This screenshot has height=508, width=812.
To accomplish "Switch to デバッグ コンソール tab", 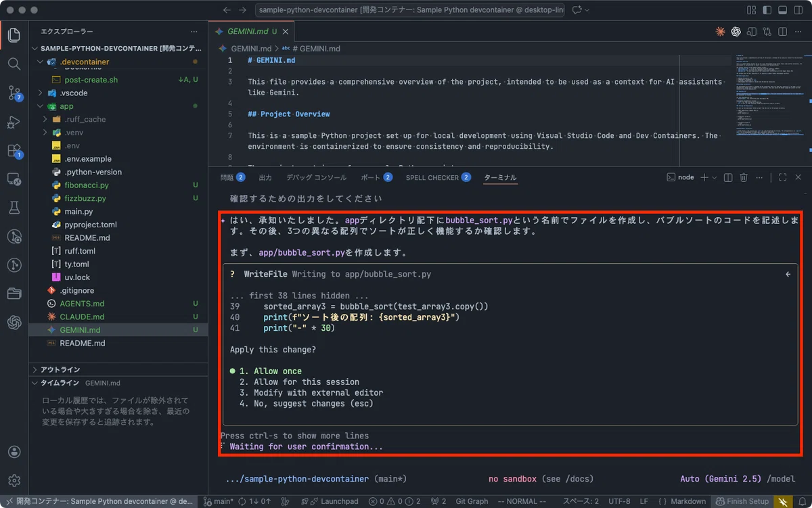I will pos(316,177).
